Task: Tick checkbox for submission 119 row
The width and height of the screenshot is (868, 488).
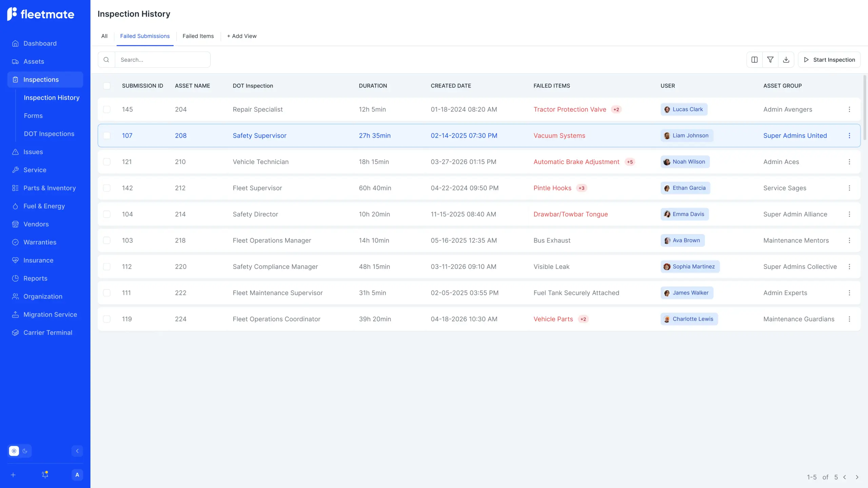Action: click(x=106, y=319)
